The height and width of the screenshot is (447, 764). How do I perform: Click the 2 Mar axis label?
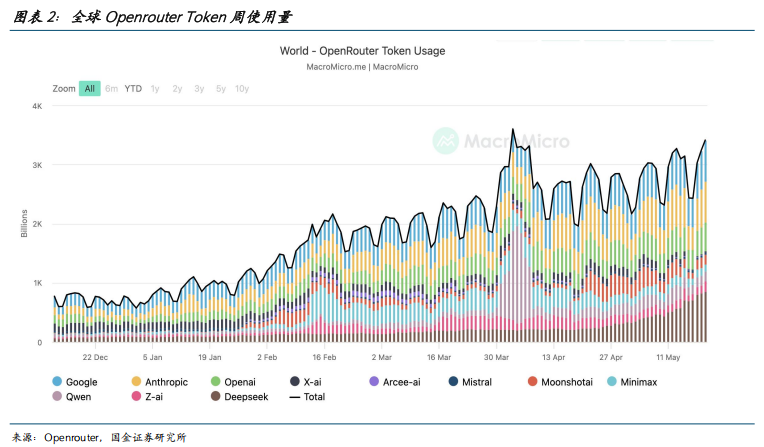click(382, 357)
